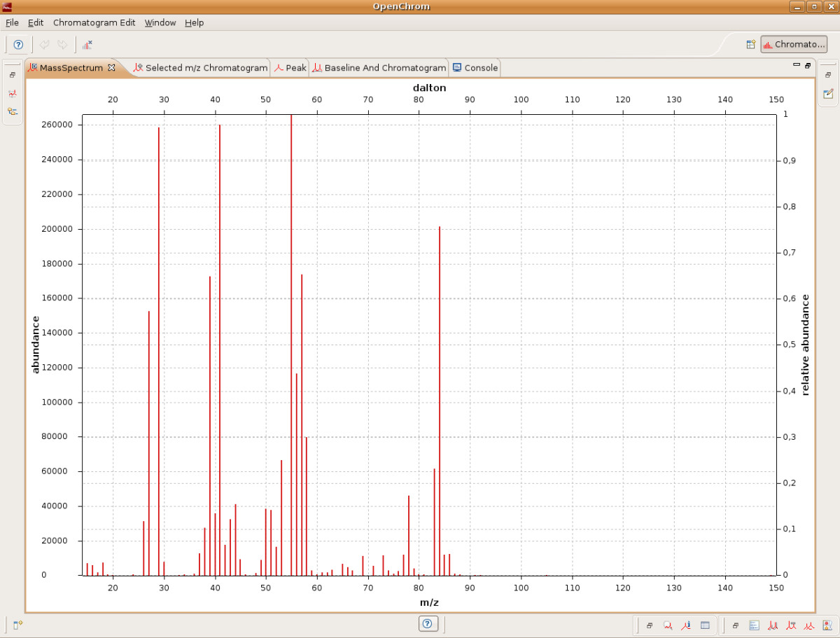Open the Window menu
Screen dimensions: 840x638
pyautogui.click(x=160, y=22)
